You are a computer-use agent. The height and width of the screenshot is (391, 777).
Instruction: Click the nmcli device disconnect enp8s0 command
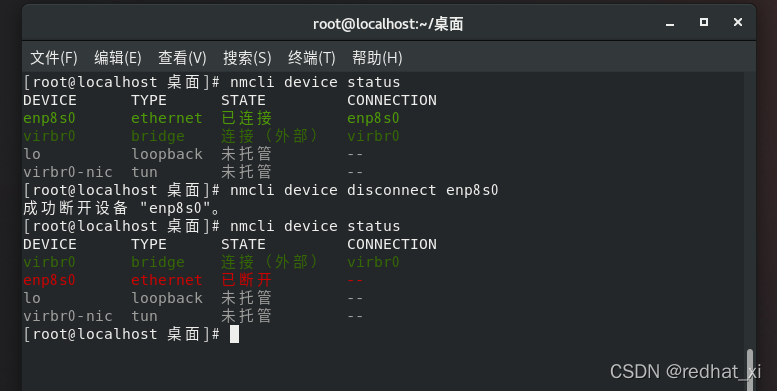pos(364,190)
